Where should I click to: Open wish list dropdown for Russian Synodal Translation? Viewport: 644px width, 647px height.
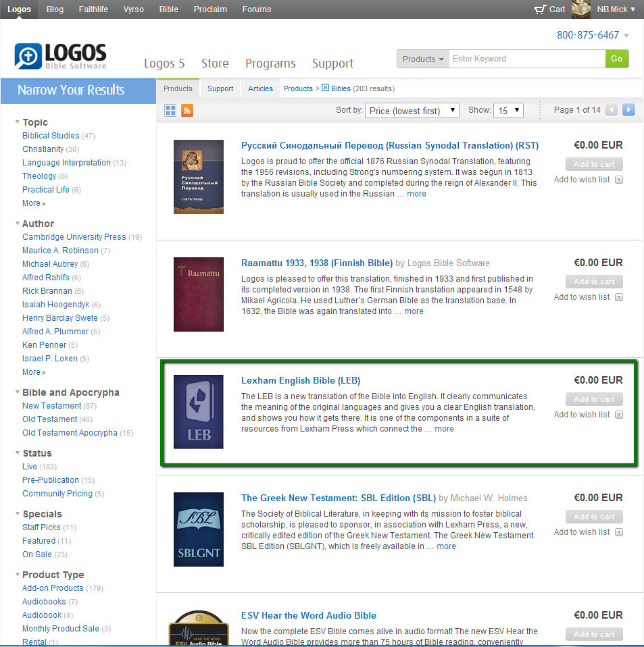pos(619,180)
